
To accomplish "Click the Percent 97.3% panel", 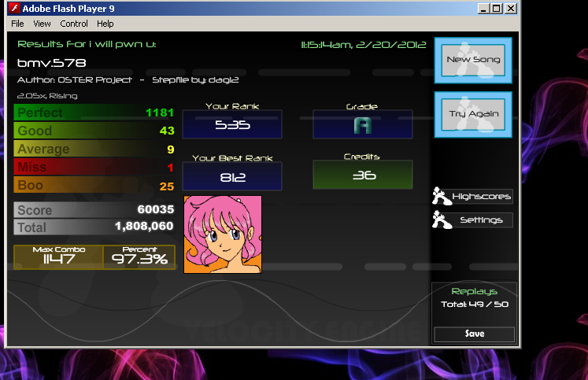I will 139,257.
